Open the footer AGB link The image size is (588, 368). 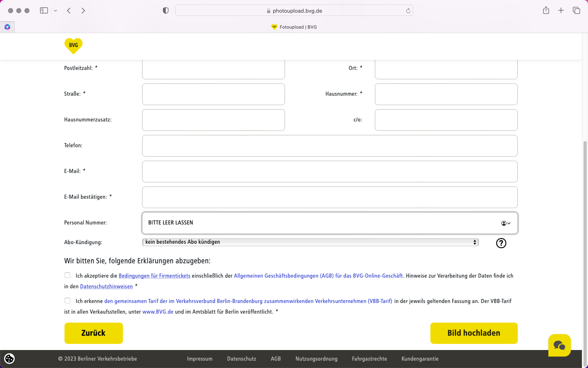pyautogui.click(x=276, y=359)
